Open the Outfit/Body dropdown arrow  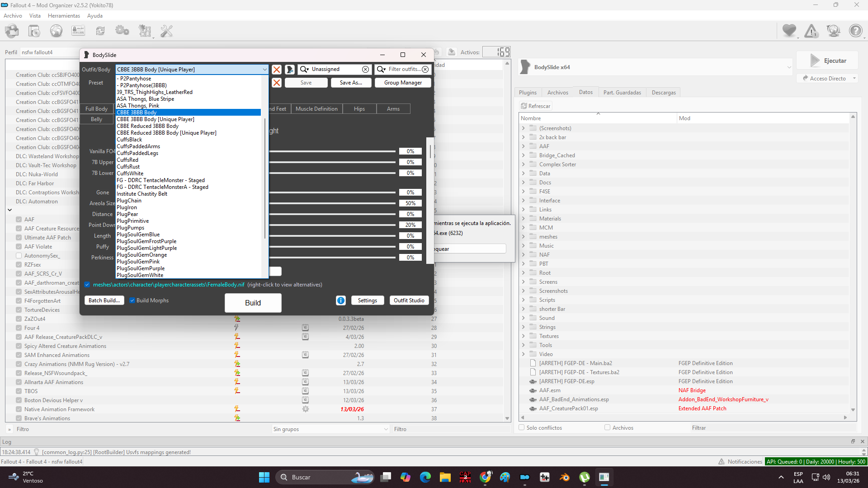coord(264,70)
